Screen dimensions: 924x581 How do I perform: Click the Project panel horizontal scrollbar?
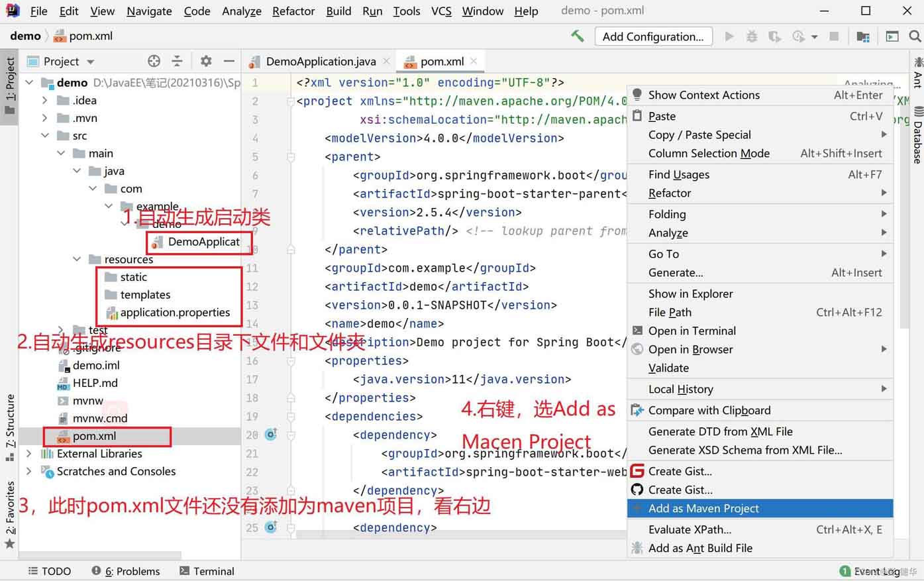click(99, 555)
